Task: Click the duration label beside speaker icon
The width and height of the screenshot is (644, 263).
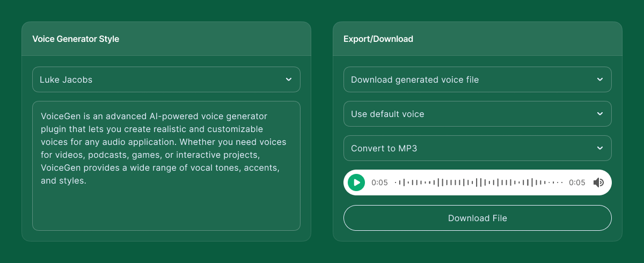Action: tap(577, 182)
